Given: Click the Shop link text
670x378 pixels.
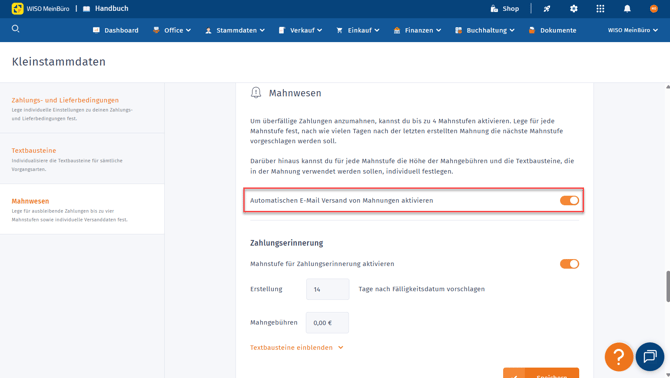Looking at the screenshot, I should pos(511,9).
